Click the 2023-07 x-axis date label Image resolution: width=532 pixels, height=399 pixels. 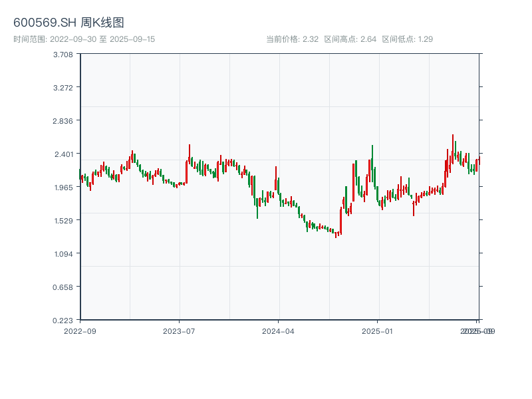point(179,331)
